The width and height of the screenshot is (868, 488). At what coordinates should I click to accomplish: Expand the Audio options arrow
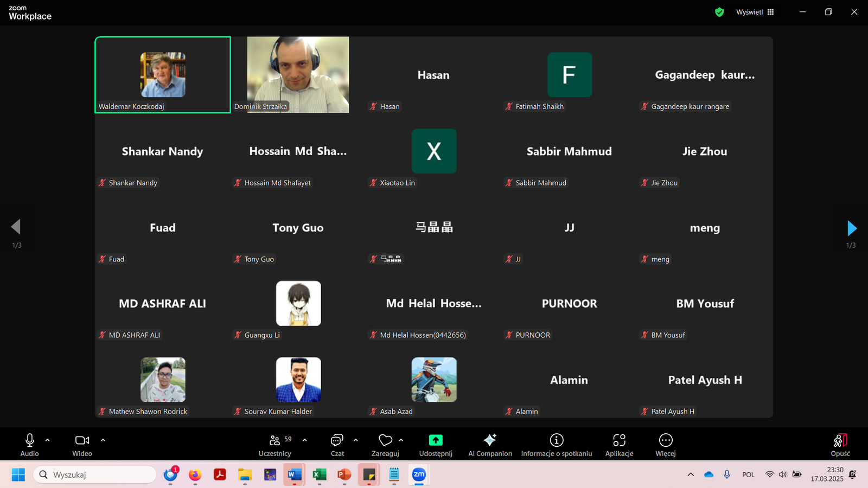pyautogui.click(x=48, y=440)
